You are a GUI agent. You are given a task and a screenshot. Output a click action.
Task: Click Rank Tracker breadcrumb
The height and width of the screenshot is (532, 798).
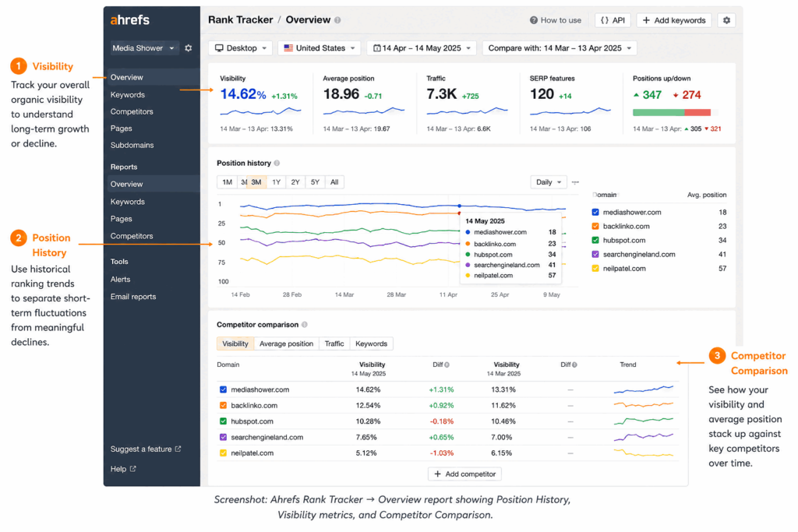[x=240, y=19]
